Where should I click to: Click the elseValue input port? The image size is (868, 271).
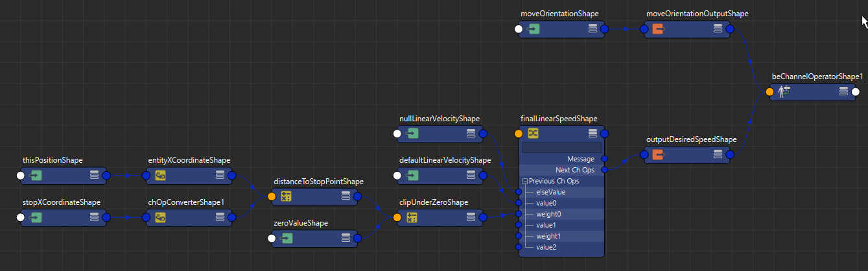[519, 192]
